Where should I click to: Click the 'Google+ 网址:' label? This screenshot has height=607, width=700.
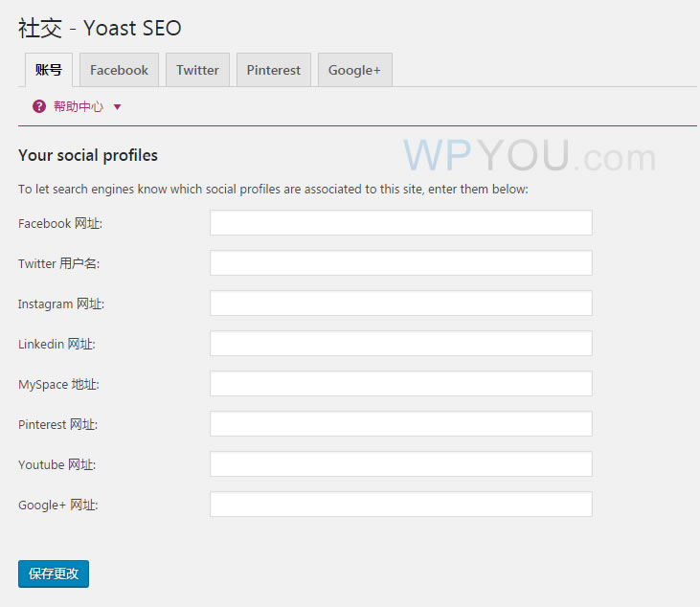(x=58, y=505)
